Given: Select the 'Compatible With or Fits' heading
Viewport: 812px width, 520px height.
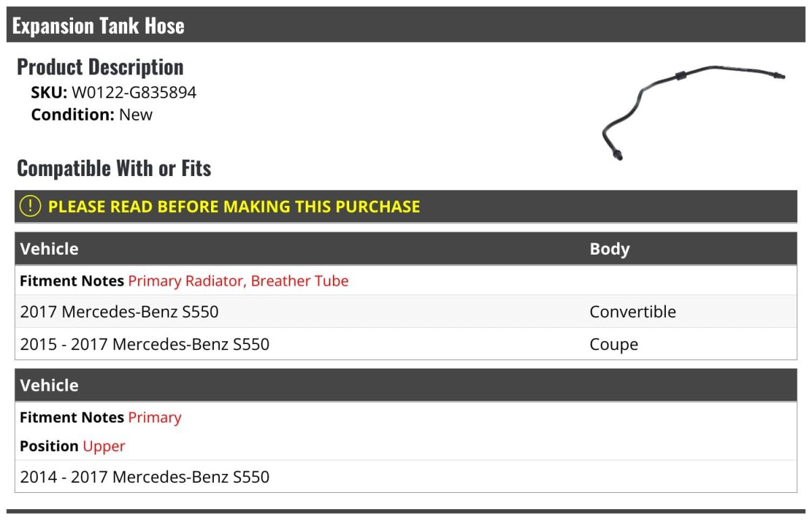Looking at the screenshot, I should tap(114, 168).
